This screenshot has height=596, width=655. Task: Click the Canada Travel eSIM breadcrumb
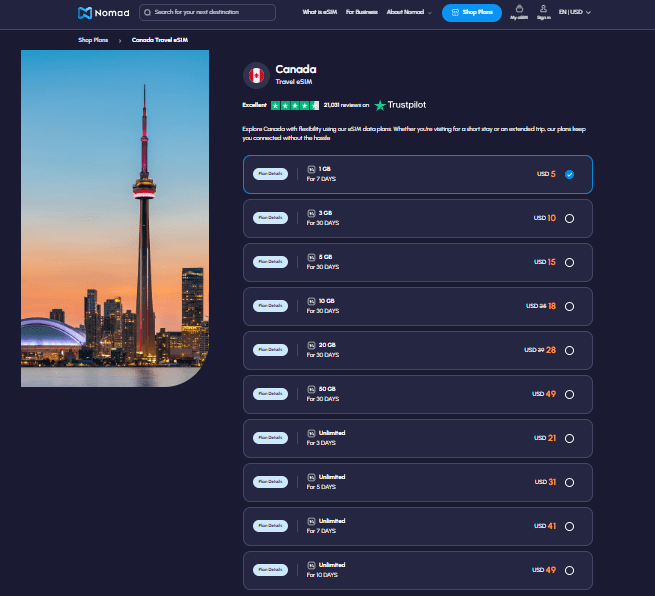coord(160,40)
